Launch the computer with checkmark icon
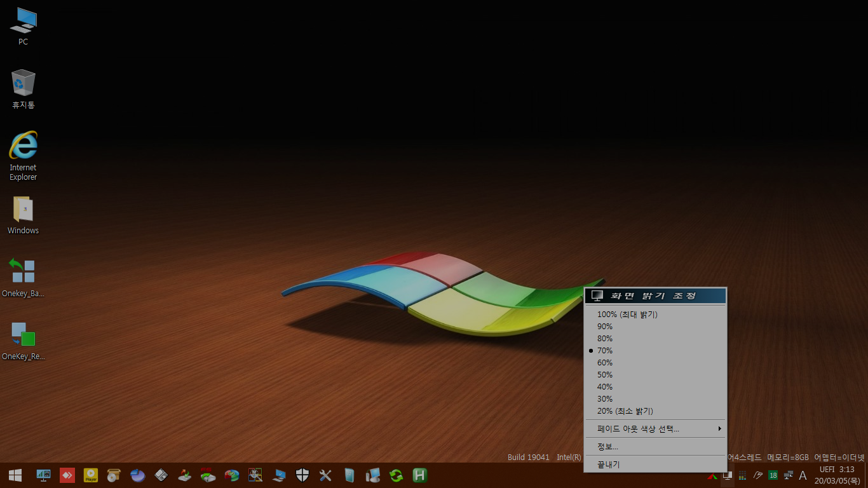Image resolution: width=868 pixels, height=488 pixels. coord(279,475)
